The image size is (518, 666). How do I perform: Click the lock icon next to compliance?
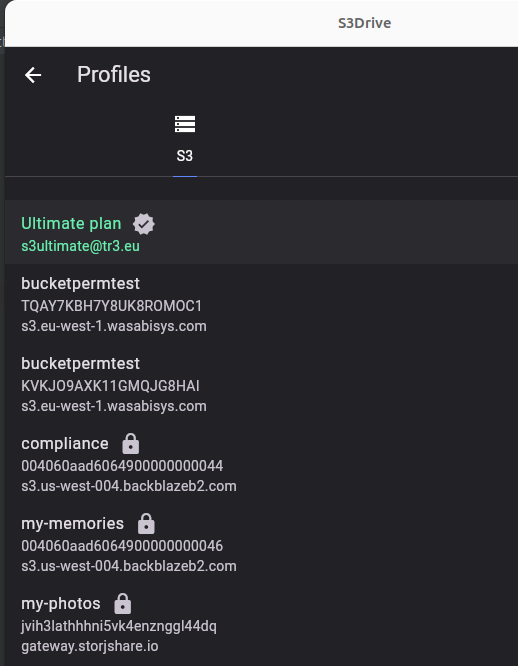(131, 444)
